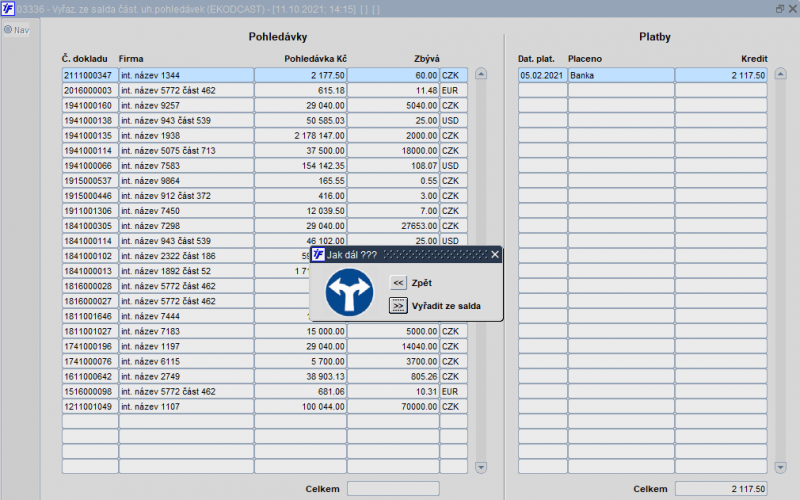Click the Banka cell in Platby
Screen dimensions: 800x500
[x=620, y=75]
